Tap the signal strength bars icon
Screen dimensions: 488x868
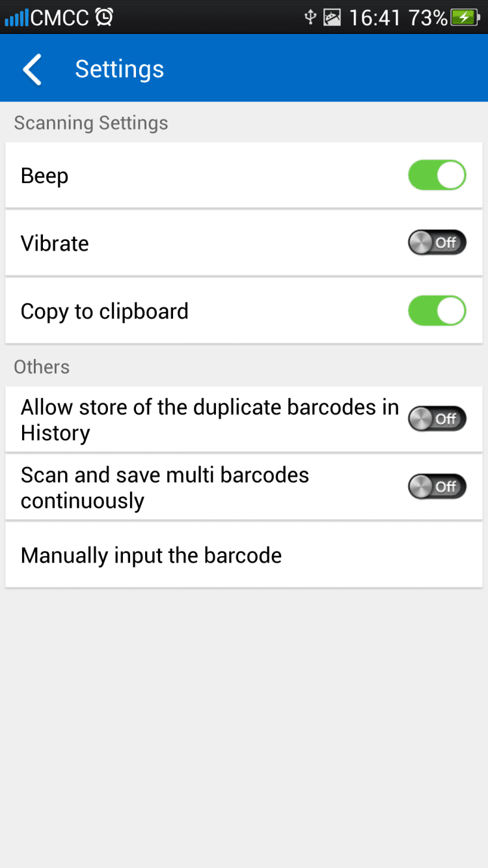click(16, 18)
